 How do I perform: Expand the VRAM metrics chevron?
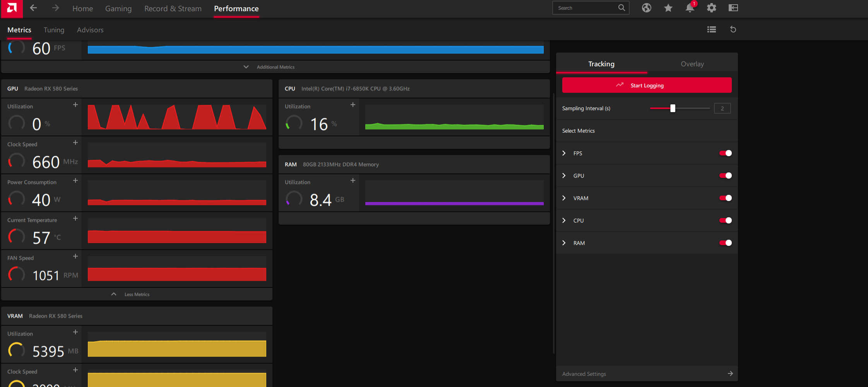(x=564, y=198)
